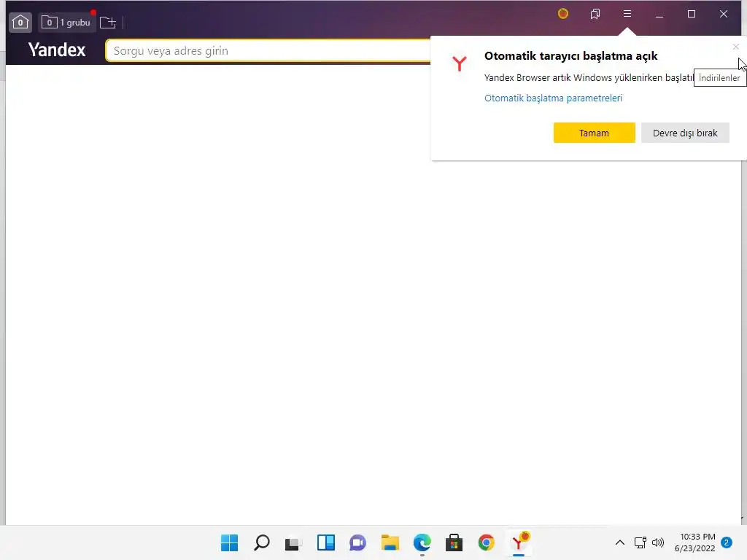Viewport: 747px width, 560px height.
Task: Click the Yandex logo
Action: (57, 50)
